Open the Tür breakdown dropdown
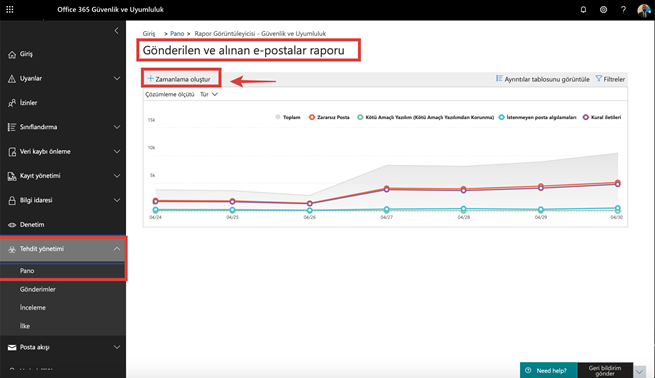Viewport: 655px width, 378px height. click(209, 94)
